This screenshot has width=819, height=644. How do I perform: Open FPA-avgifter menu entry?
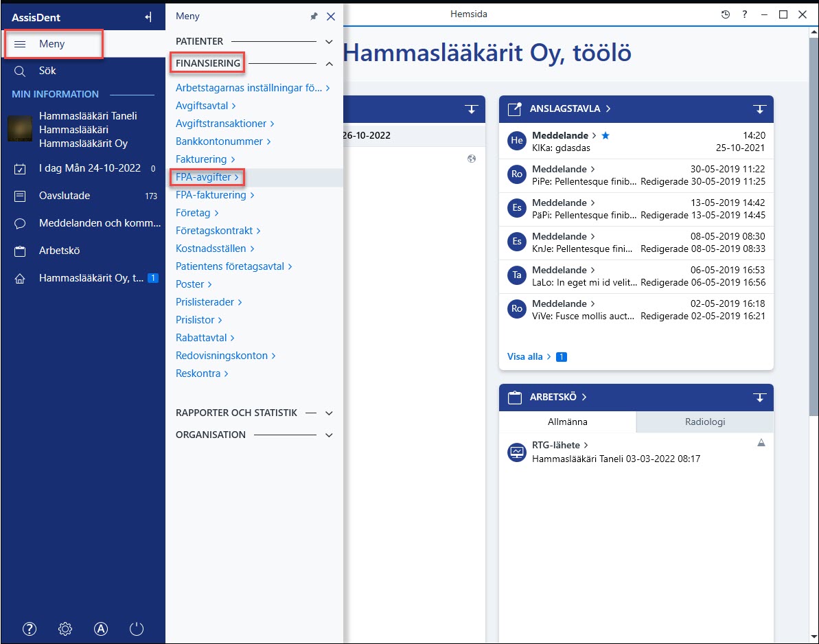coord(207,178)
